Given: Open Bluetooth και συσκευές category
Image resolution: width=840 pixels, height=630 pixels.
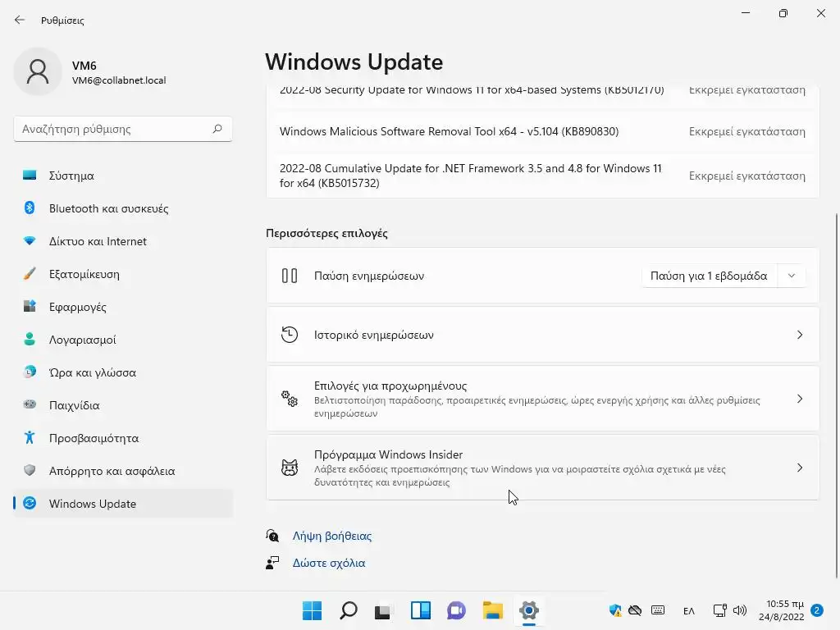Looking at the screenshot, I should click(123, 208).
